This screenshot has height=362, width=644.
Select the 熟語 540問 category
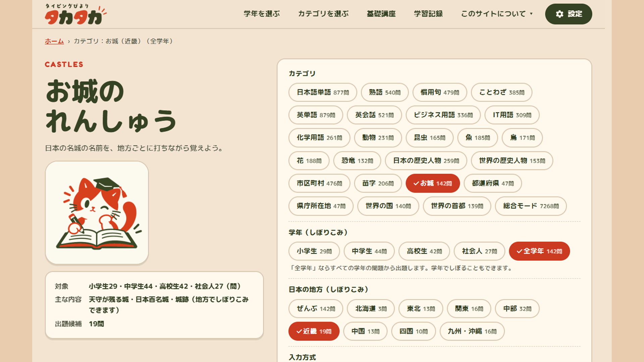coord(385,92)
